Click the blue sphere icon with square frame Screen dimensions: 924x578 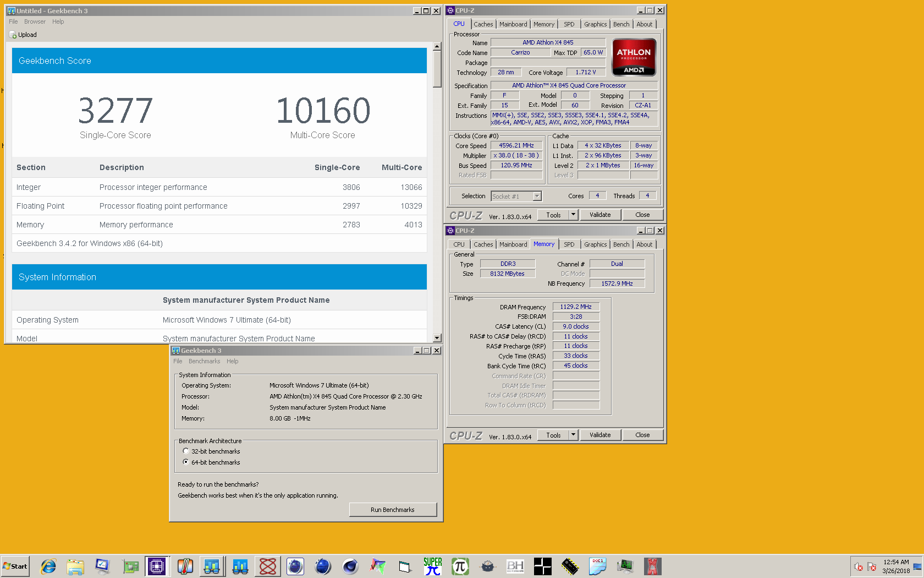pyautogui.click(x=295, y=566)
